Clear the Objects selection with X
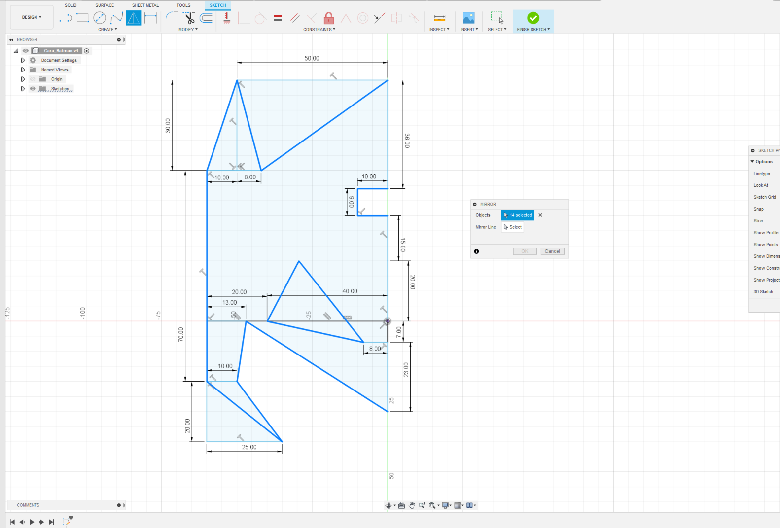Image resolution: width=780 pixels, height=532 pixels. click(540, 215)
